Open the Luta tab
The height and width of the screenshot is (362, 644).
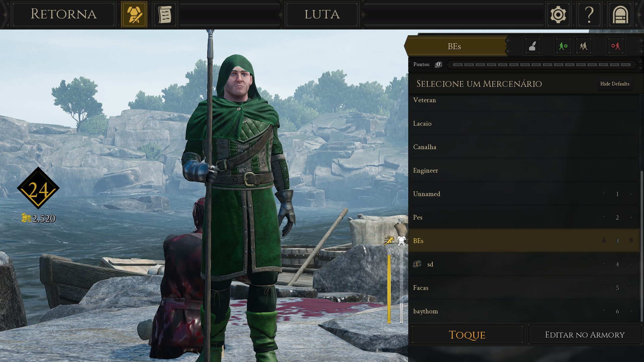[x=322, y=14]
